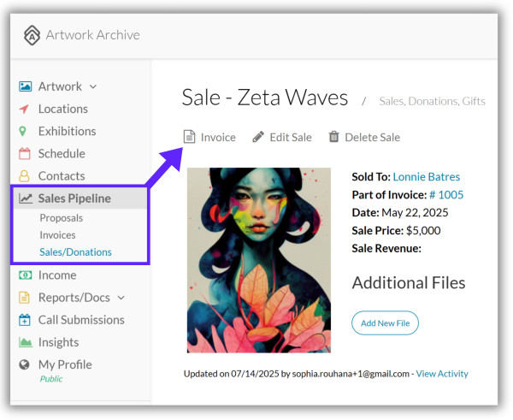Click the Zeta Waves artwork thumbnail
Screen dimensions: 513x420
tap(259, 260)
